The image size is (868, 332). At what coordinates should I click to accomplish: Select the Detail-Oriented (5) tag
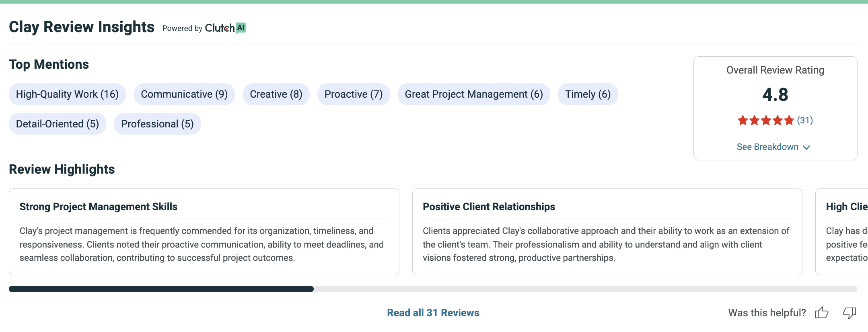[58, 124]
